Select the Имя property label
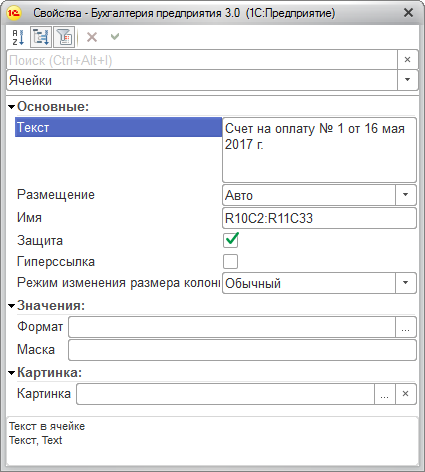The height and width of the screenshot is (472, 425). tap(29, 218)
